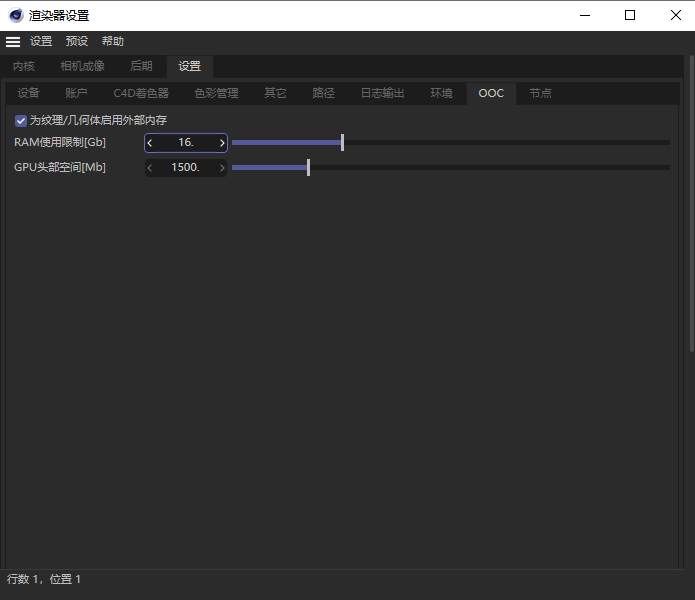Screen dimensions: 695x600
Task: Select the 设备 sub-tab
Action: [29, 94]
